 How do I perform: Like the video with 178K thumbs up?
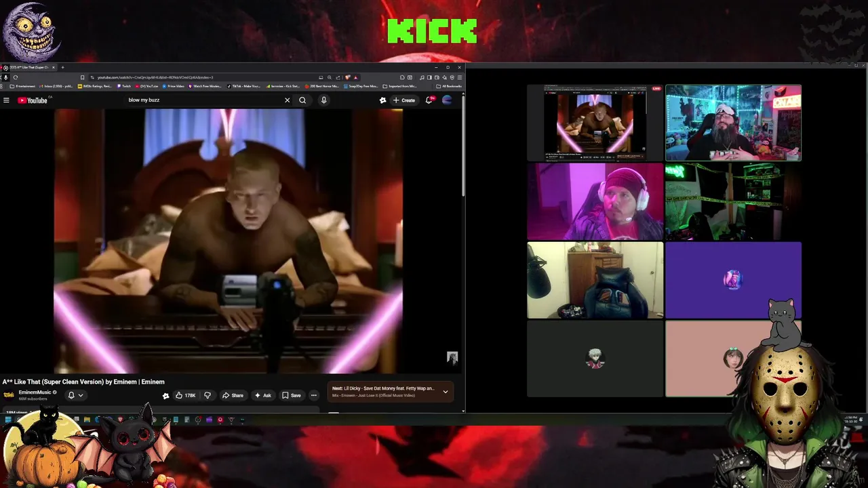(x=185, y=395)
